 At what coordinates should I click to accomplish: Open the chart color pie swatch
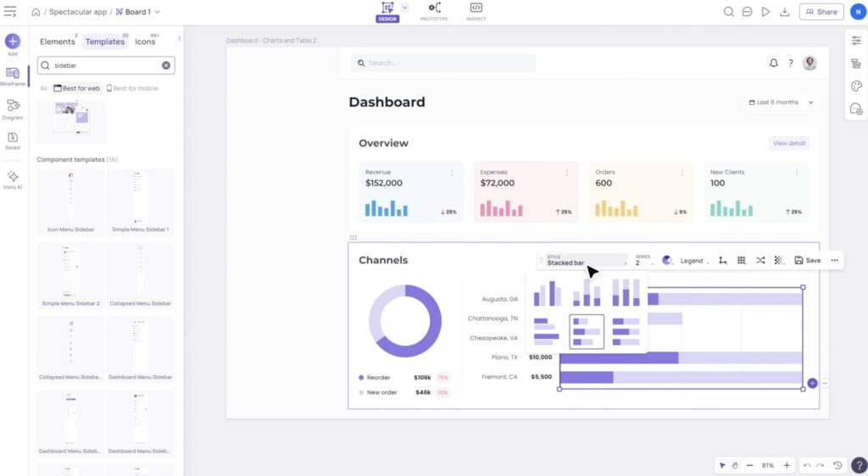[667, 261]
